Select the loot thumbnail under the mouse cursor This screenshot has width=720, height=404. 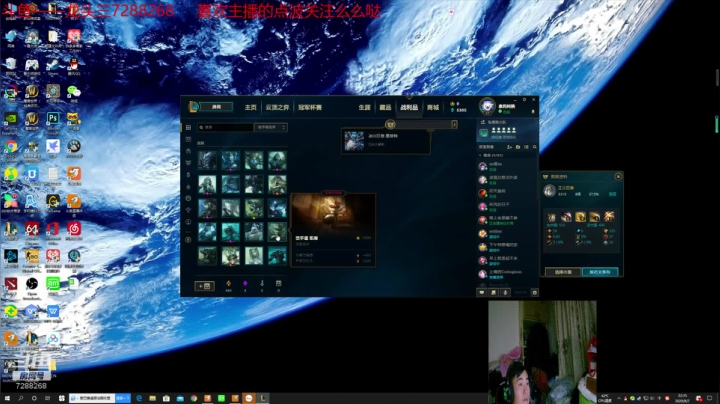click(277, 232)
